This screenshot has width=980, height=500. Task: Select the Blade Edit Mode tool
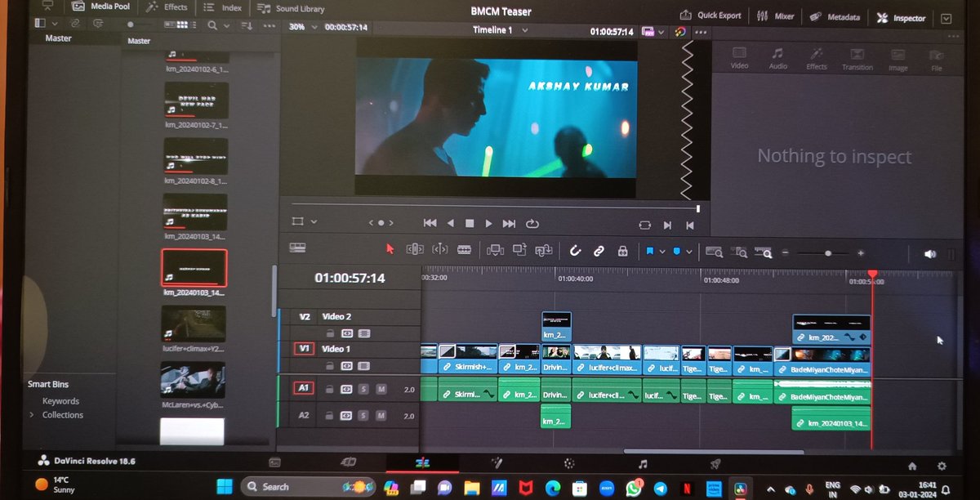[x=464, y=250]
